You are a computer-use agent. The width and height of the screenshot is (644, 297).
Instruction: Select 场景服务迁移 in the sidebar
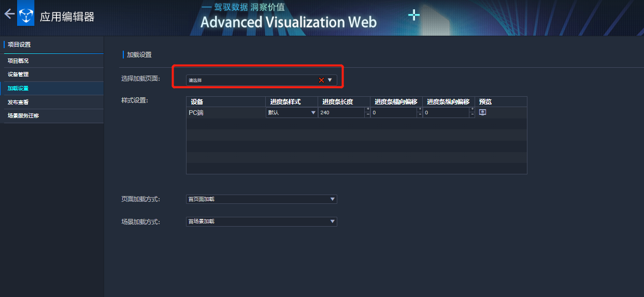tap(52, 116)
